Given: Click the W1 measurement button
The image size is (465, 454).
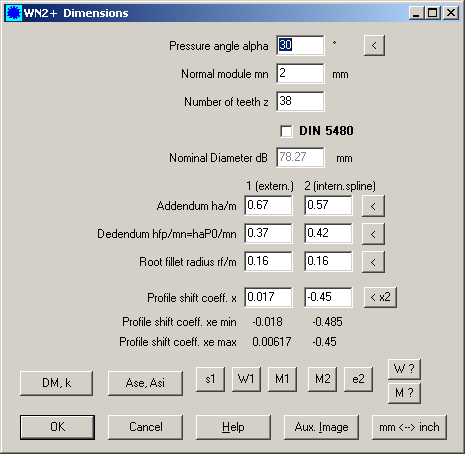Looking at the screenshot, I should point(246,379).
